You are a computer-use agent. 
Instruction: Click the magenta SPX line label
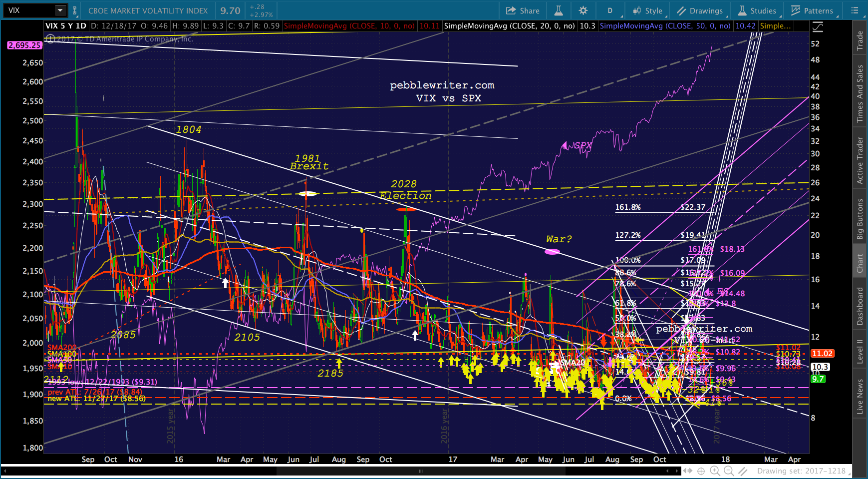582,146
